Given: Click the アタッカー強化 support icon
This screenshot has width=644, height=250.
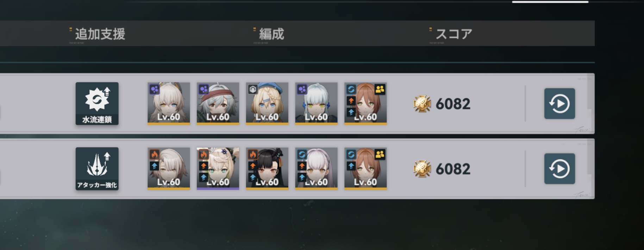Looking at the screenshot, I should pyautogui.click(x=97, y=169).
